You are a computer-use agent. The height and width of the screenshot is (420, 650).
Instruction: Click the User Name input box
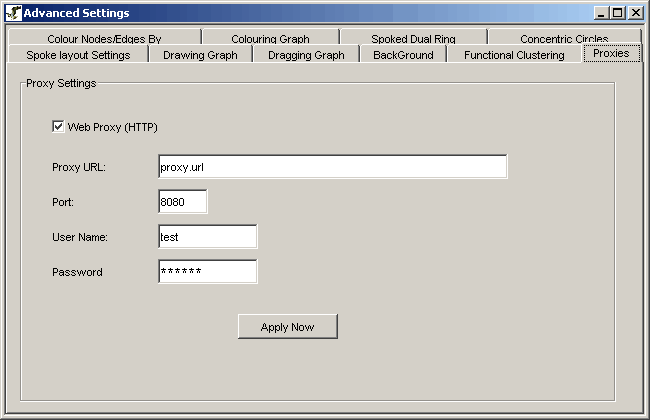[207, 237]
